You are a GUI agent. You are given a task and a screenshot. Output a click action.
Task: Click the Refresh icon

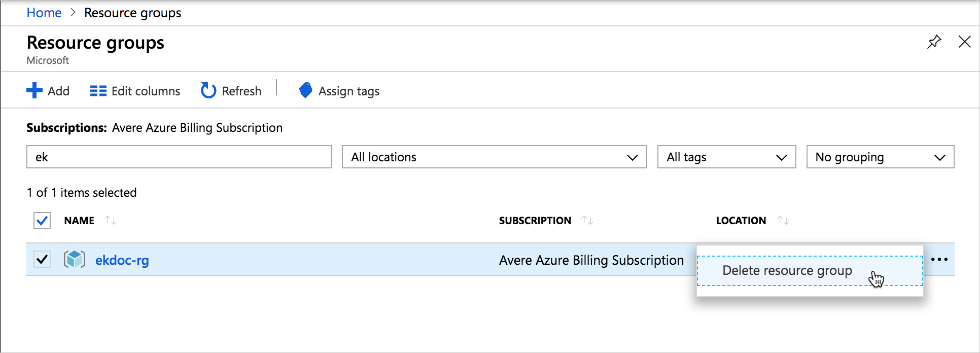(208, 91)
